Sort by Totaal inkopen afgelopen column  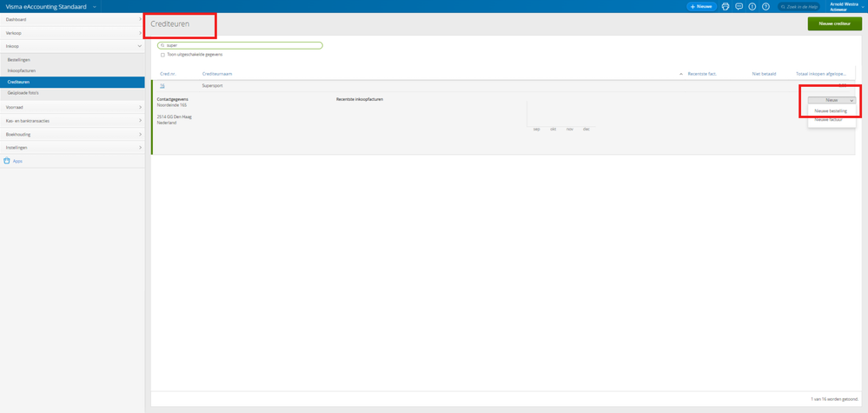point(821,73)
